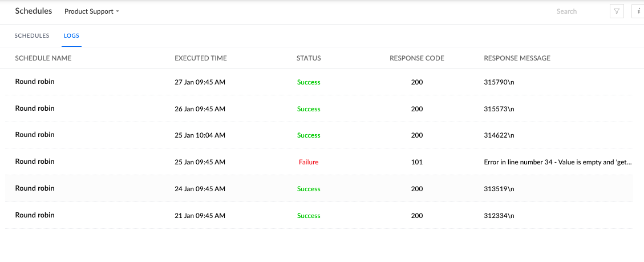
Task: Click the Response Code column header
Action: click(416, 58)
